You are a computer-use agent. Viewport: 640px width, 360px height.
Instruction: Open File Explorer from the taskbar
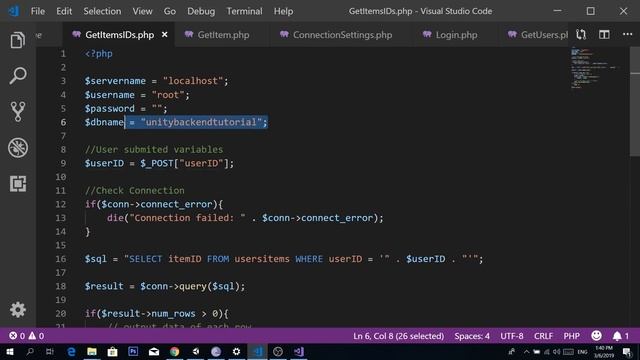pos(92,351)
